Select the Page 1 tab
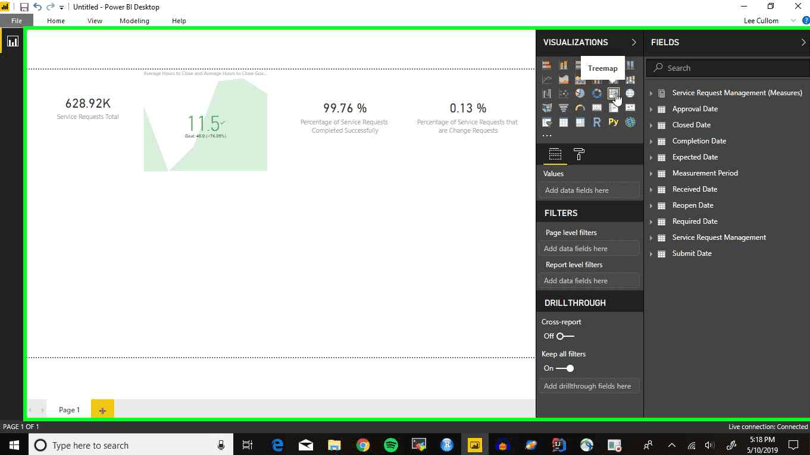The height and width of the screenshot is (455, 810). pos(69,410)
